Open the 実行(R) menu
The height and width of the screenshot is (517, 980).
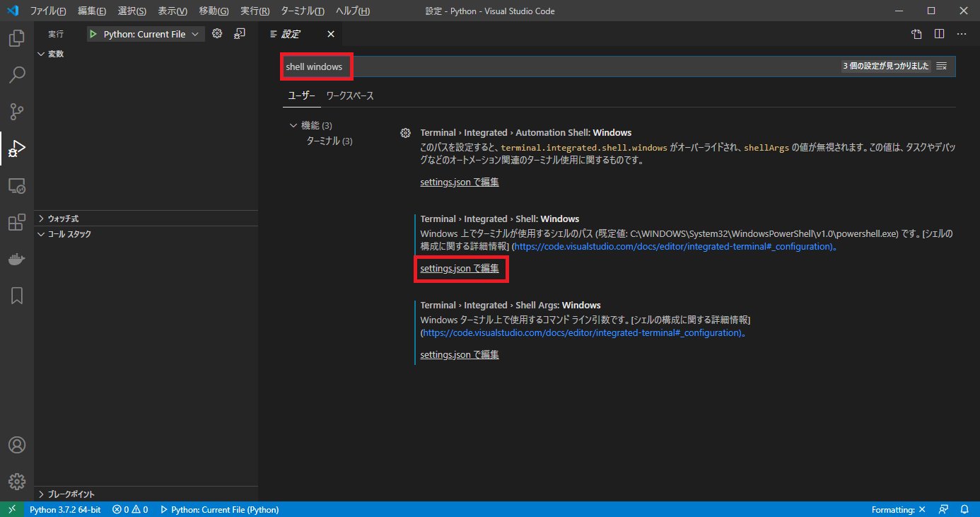255,11
